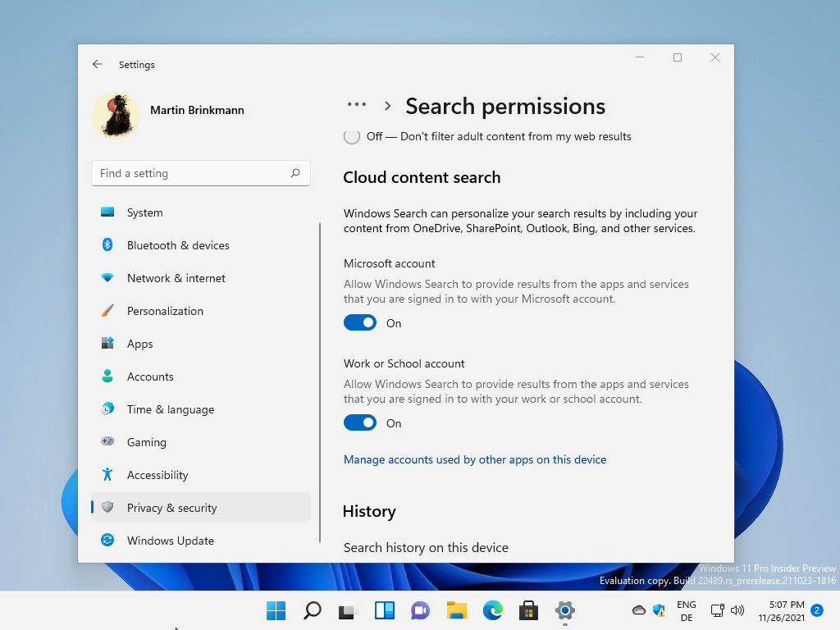Turn off the Microsoft account search toggle
This screenshot has height=630, width=840.
click(x=360, y=322)
